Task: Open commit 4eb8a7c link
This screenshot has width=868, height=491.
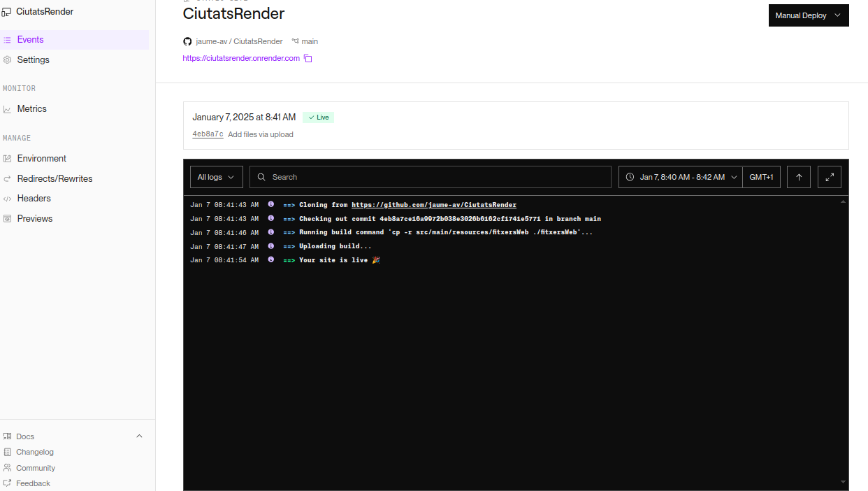Action: 208,134
